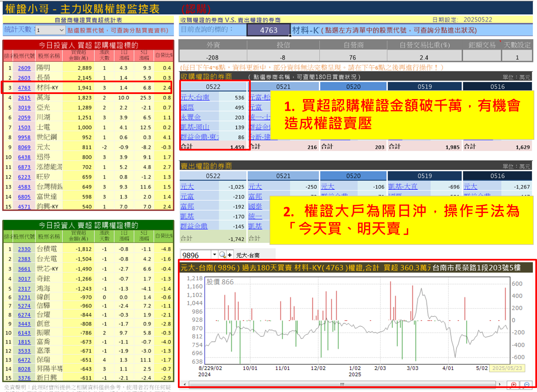Open stock code 2330 台積電 link
The image size is (537, 392).
[24, 249]
